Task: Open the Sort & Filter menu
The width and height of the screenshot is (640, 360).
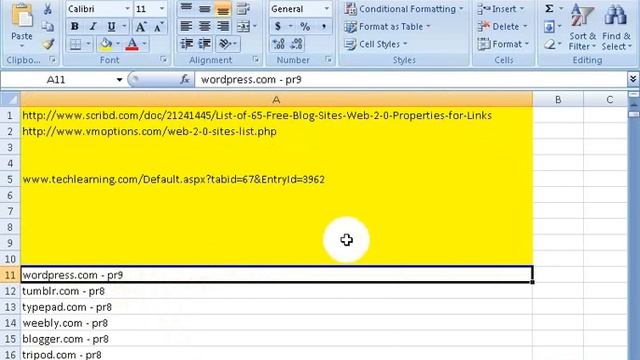Action: (x=582, y=27)
